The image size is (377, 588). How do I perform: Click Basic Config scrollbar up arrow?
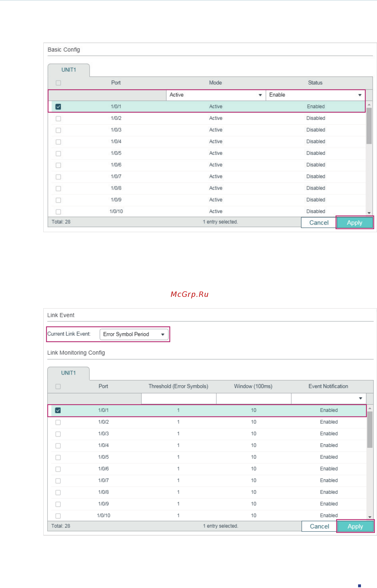pyautogui.click(x=369, y=105)
